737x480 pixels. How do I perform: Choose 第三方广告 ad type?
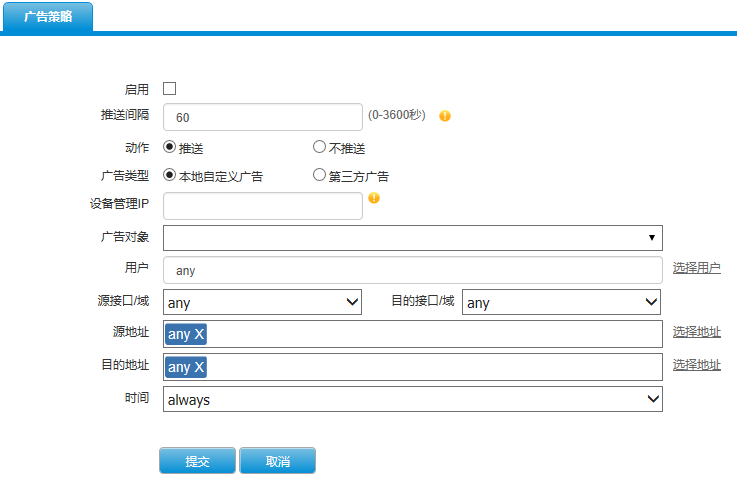point(319,175)
